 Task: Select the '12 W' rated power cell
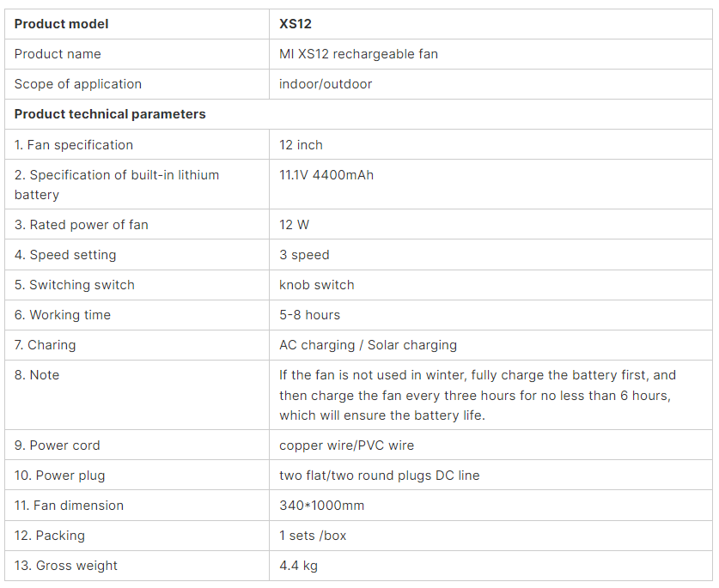tap(491, 225)
